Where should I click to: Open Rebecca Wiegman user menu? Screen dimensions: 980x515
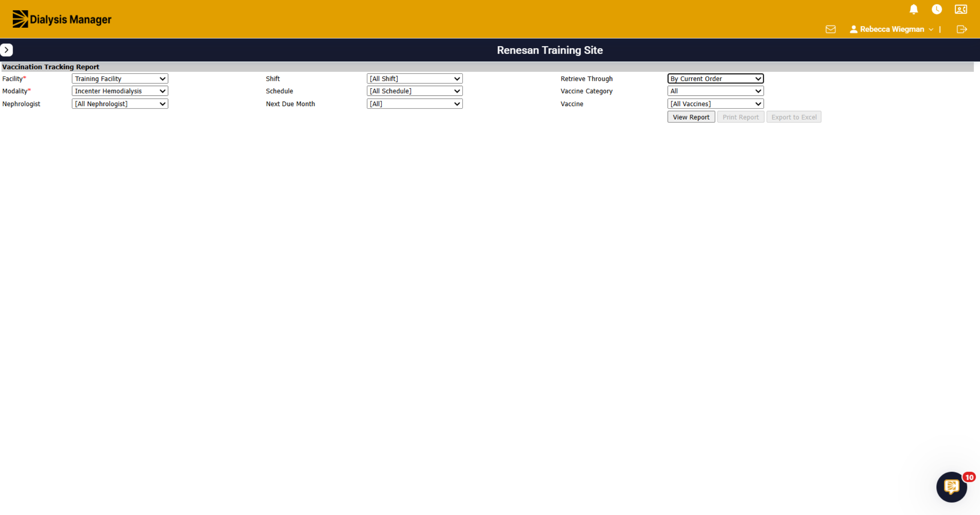(x=891, y=29)
